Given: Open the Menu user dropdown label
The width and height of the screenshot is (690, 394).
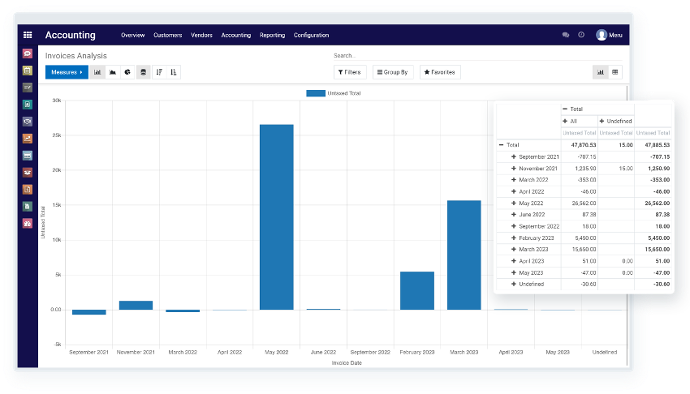Looking at the screenshot, I should (x=616, y=35).
